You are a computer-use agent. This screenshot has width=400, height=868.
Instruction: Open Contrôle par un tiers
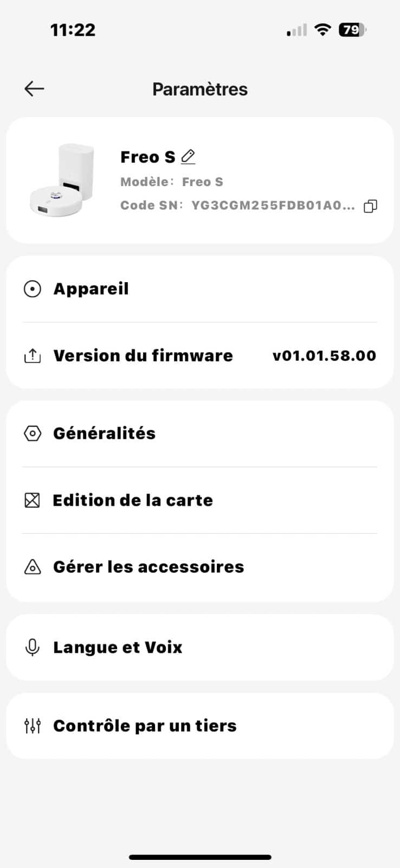pyautogui.click(x=145, y=726)
